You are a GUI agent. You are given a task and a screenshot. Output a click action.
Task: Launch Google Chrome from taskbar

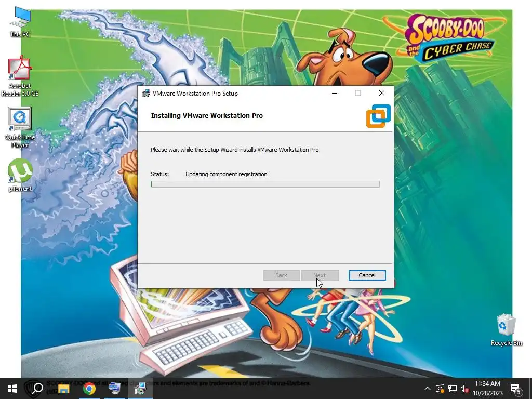(x=89, y=389)
